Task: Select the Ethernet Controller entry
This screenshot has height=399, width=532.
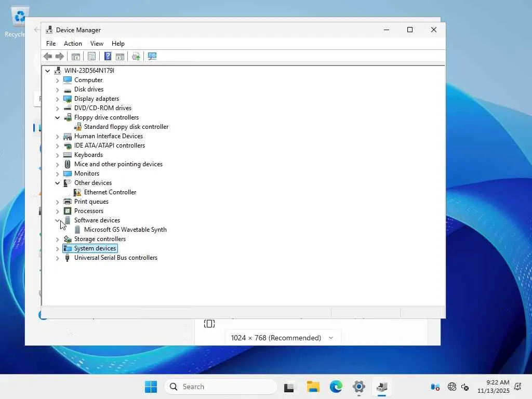Action: (x=110, y=192)
